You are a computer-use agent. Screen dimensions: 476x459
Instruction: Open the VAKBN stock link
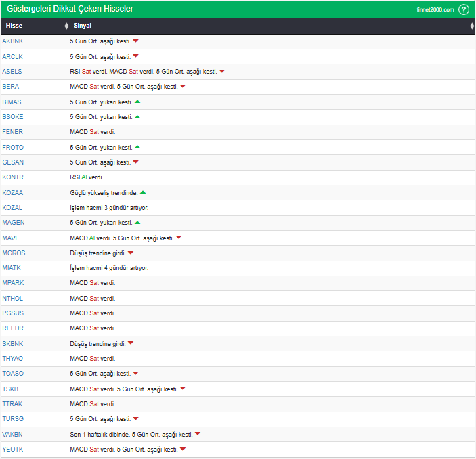(12, 435)
